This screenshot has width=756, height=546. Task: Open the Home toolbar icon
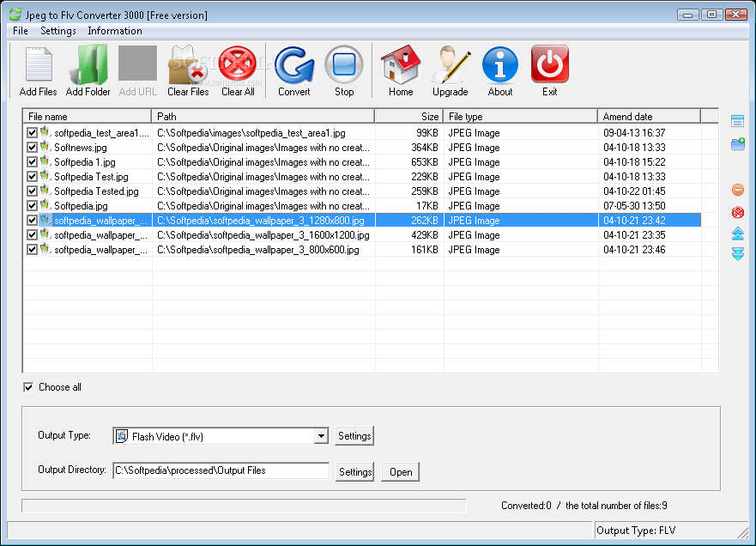[401, 64]
